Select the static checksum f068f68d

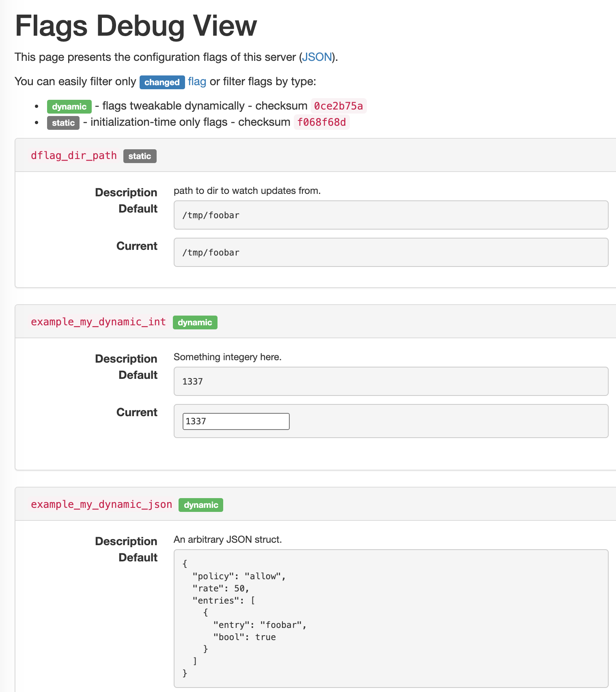coord(321,122)
